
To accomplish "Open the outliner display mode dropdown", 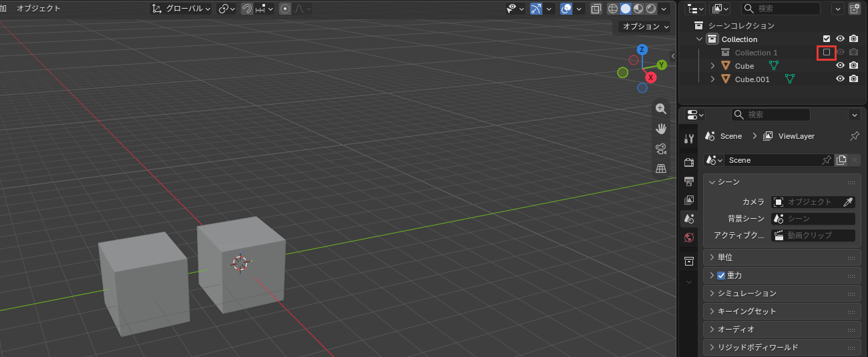I will pos(696,9).
